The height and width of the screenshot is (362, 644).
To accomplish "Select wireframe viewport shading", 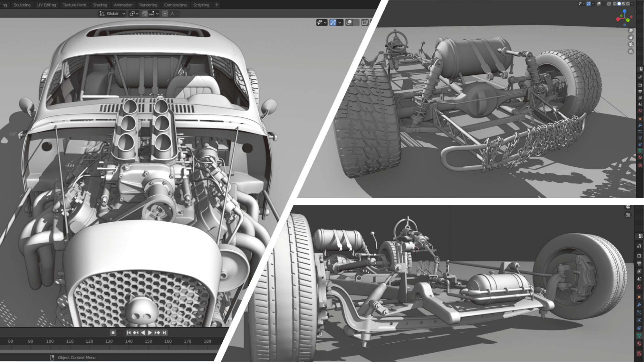I will click(615, 4).
